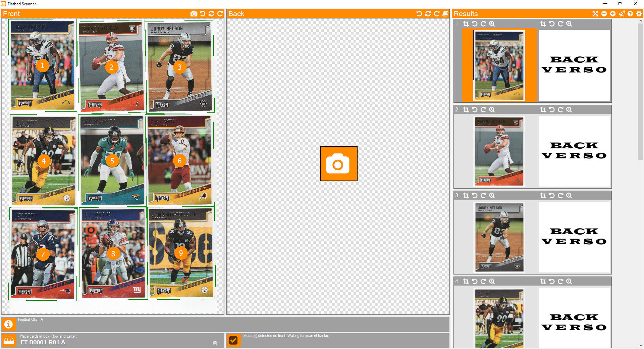The height and width of the screenshot is (349, 644).
Task: Click the large orange camera button to scan backs
Action: [x=339, y=164]
